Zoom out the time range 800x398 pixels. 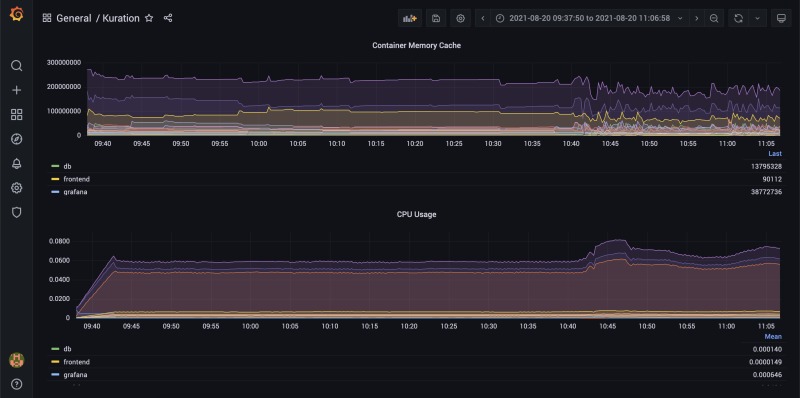pos(714,18)
